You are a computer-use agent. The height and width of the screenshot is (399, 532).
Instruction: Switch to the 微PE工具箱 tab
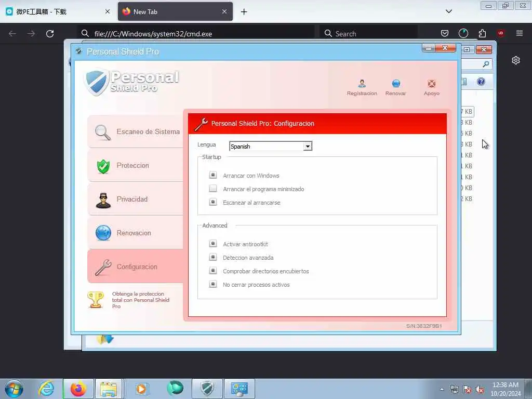pyautogui.click(x=58, y=11)
